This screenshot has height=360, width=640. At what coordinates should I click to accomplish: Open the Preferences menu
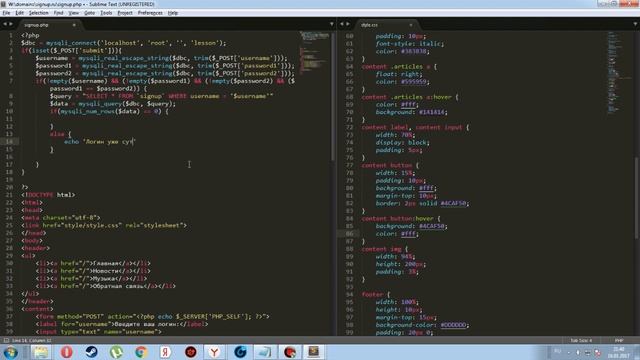click(150, 13)
